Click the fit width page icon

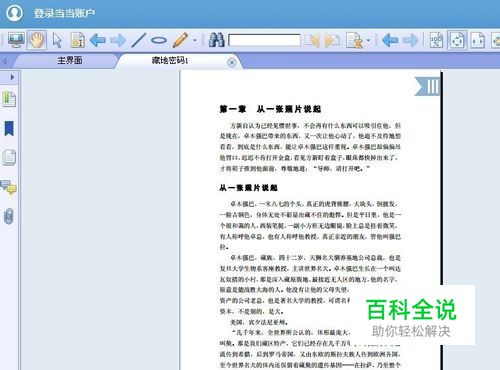(x=478, y=40)
